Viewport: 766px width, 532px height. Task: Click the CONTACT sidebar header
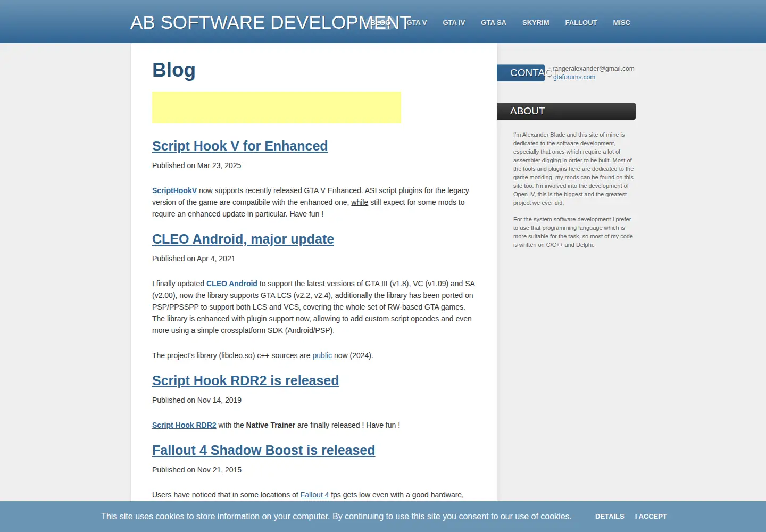pos(521,73)
